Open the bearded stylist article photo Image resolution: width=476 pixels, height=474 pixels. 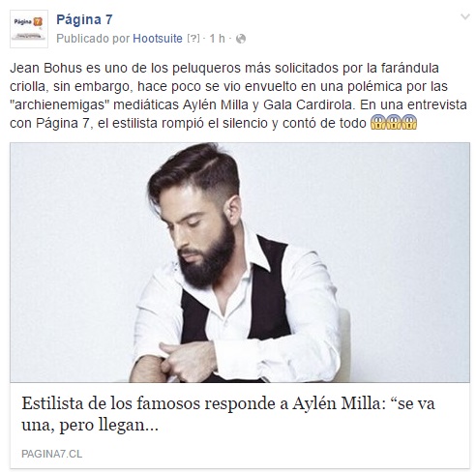click(x=240, y=262)
